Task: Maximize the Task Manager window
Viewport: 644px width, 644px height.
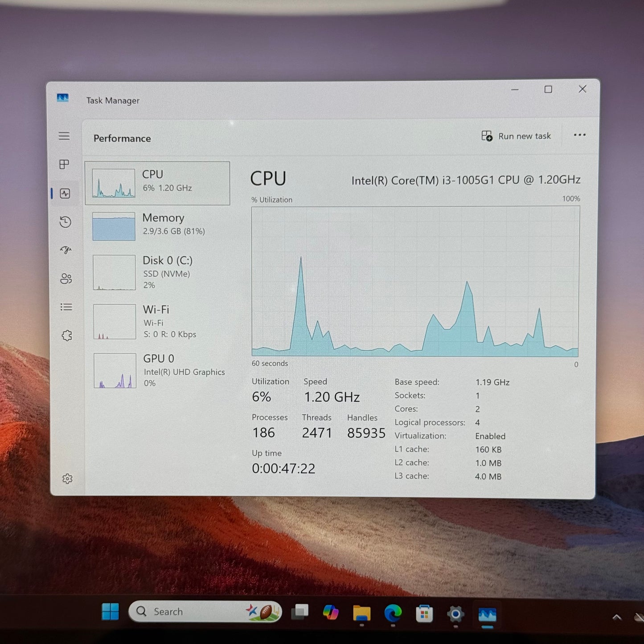Action: click(548, 90)
